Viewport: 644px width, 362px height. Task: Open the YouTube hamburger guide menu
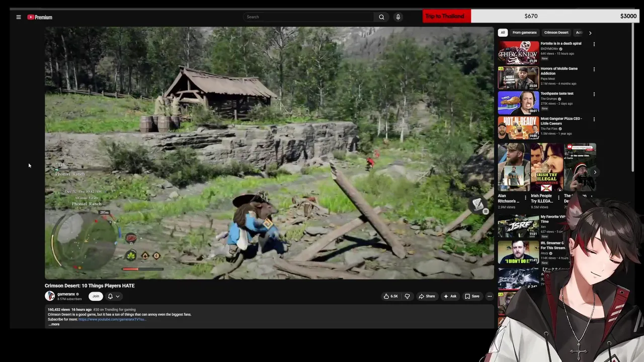pyautogui.click(x=19, y=17)
